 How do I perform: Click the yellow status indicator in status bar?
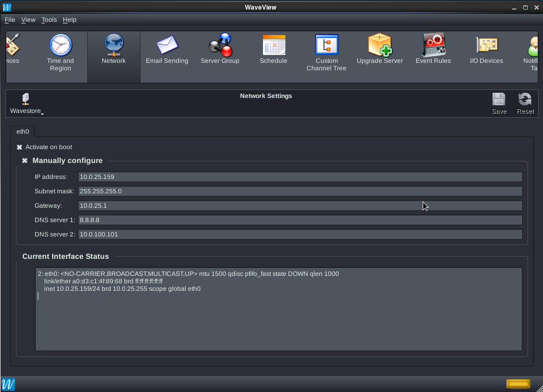tap(517, 383)
